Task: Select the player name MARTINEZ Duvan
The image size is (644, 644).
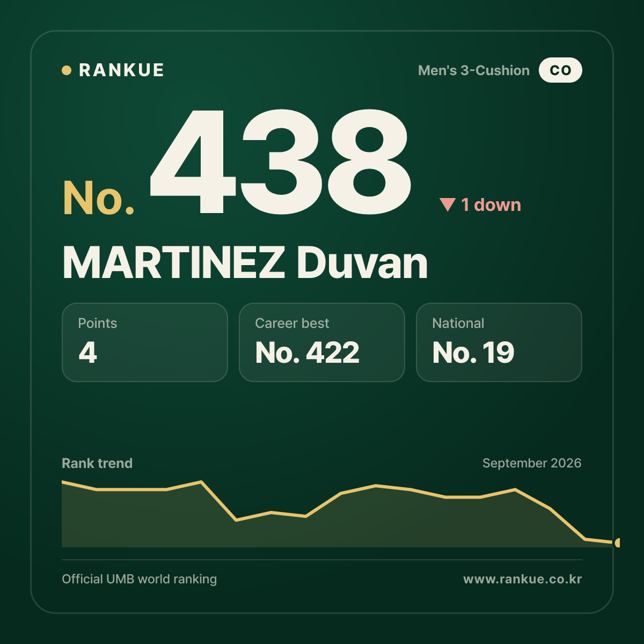Action: [245, 263]
